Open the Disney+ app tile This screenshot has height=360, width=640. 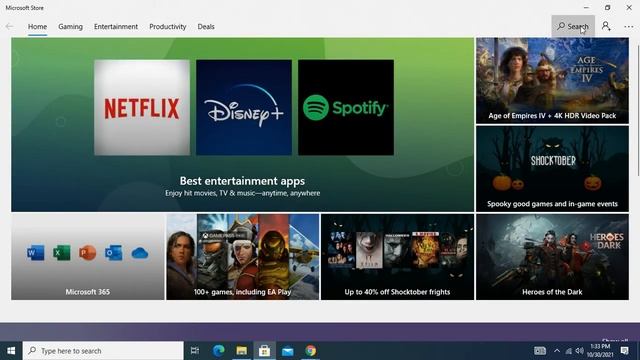pyautogui.click(x=244, y=108)
